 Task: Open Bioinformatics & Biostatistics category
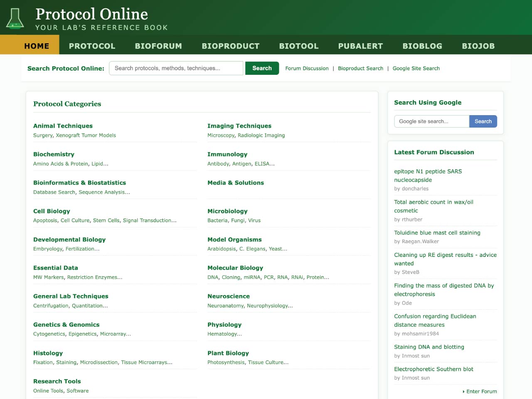[79, 182]
